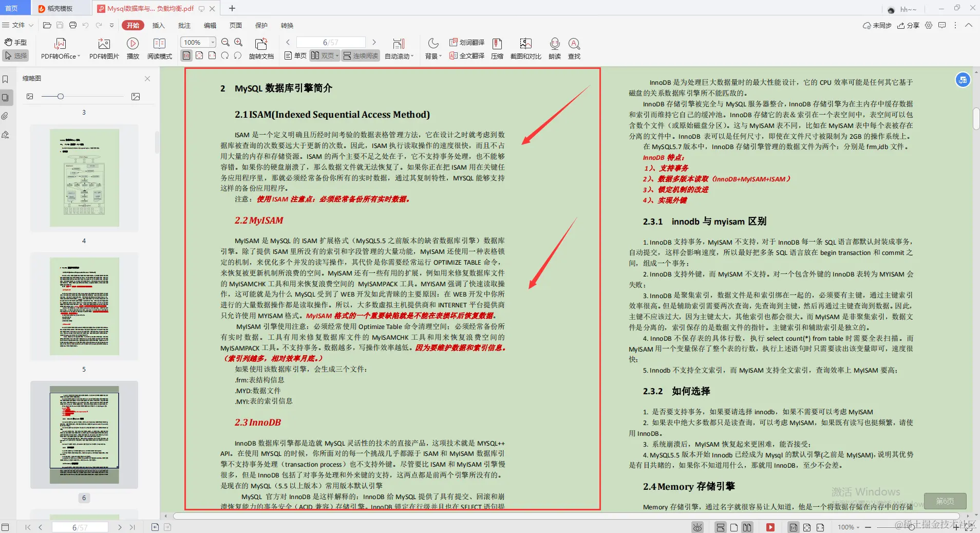Start slideshow with the 播放 icon
Viewport: 980px width, 533px height.
[x=133, y=49]
